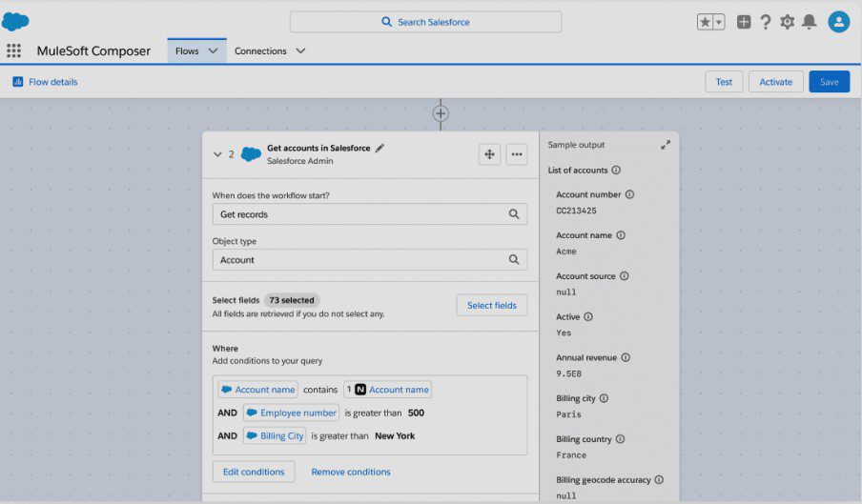Open the notifications bell

(x=810, y=22)
